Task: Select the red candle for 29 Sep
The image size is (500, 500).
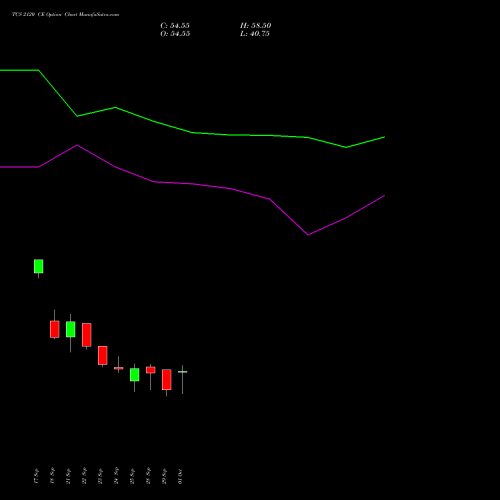Action: [167, 379]
